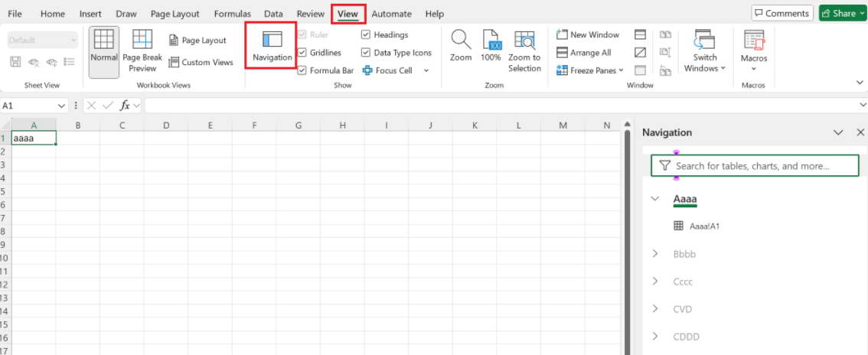Screen dimensions: 868x355
Task: Toggle the Ruler checkbox
Action: pyautogui.click(x=302, y=35)
